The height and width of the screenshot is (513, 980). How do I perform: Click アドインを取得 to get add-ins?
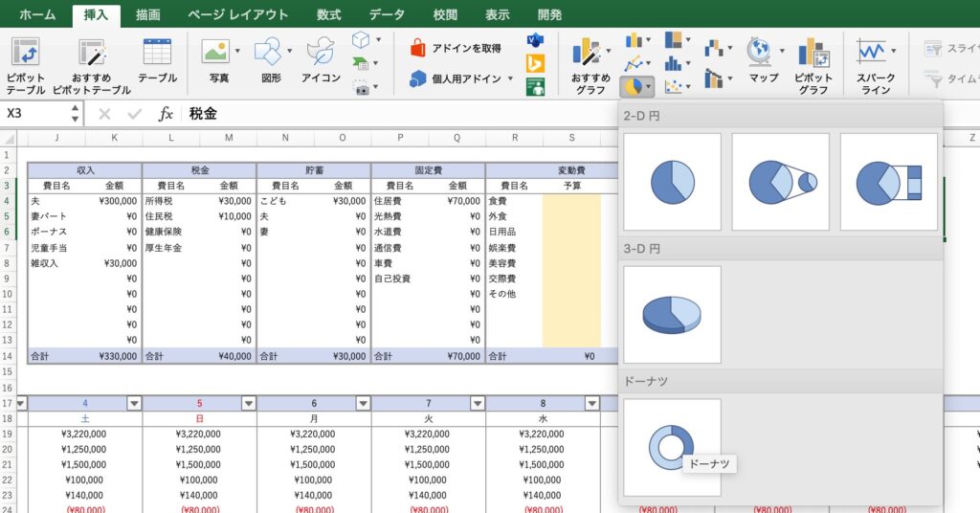point(456,48)
